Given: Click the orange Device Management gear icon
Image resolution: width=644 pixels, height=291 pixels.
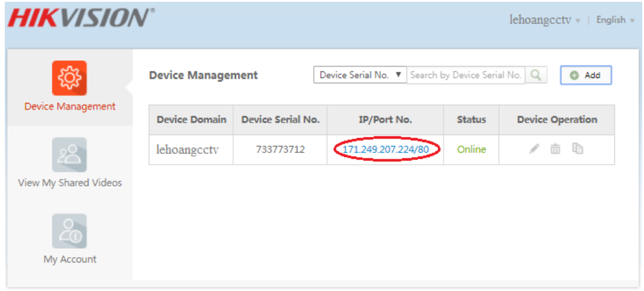Looking at the screenshot, I should [70, 78].
